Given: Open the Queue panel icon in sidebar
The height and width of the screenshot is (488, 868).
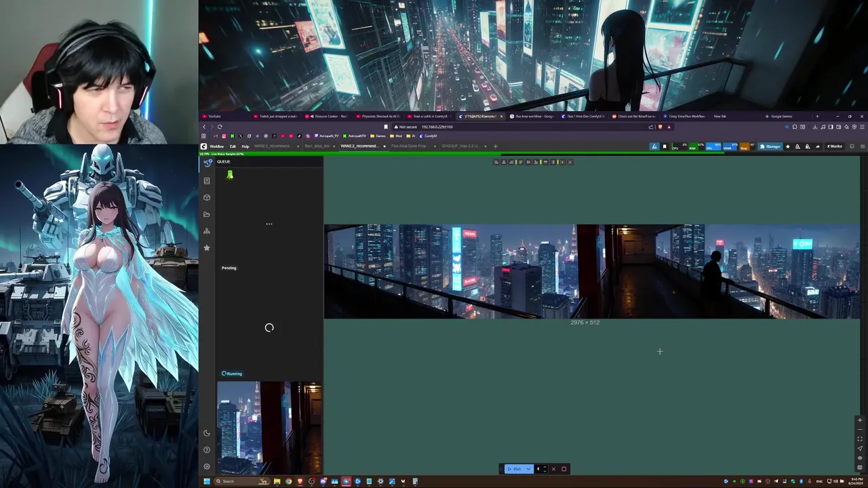Looking at the screenshot, I should (207, 163).
